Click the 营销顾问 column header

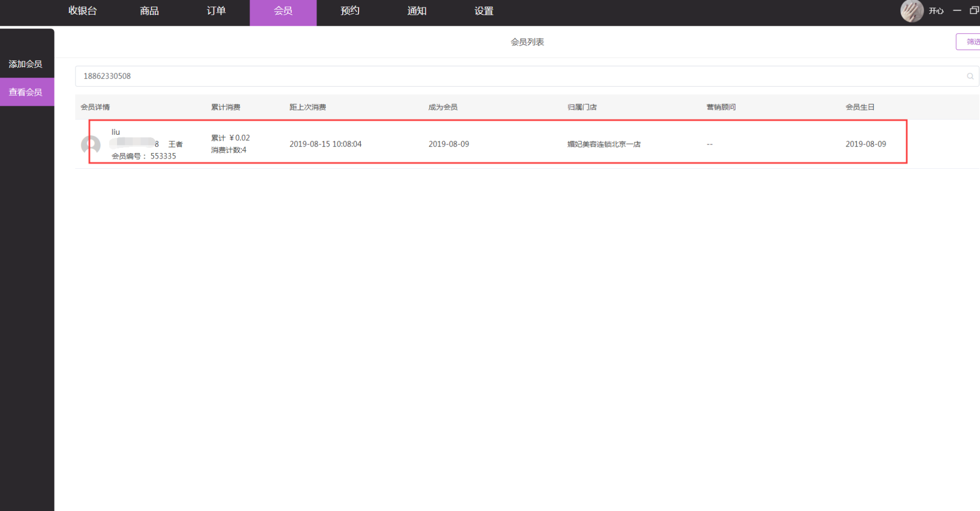tap(721, 107)
